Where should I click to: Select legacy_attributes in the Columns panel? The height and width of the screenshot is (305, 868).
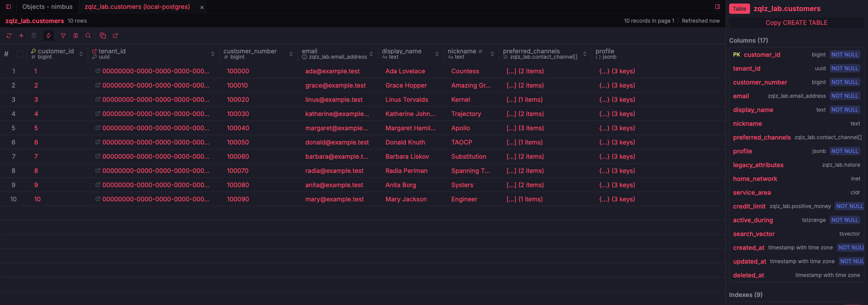coord(796,165)
